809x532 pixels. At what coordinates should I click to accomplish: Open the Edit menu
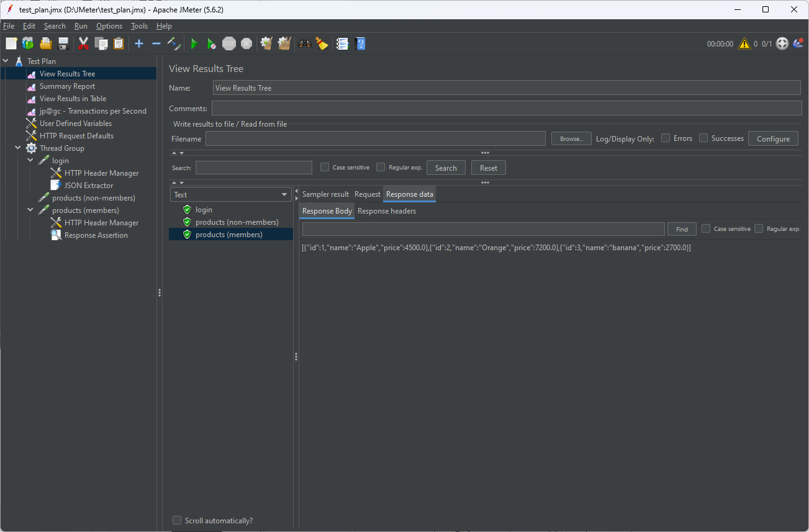point(29,26)
